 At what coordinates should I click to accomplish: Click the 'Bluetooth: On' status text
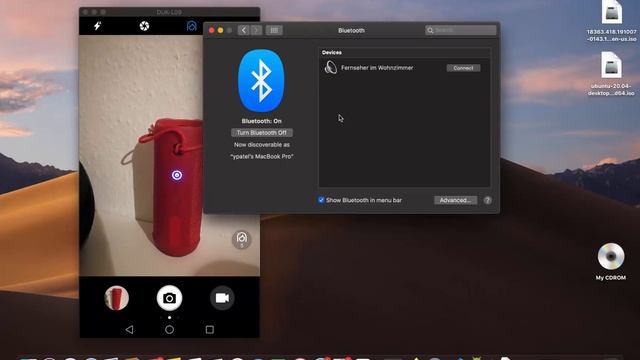[262, 121]
